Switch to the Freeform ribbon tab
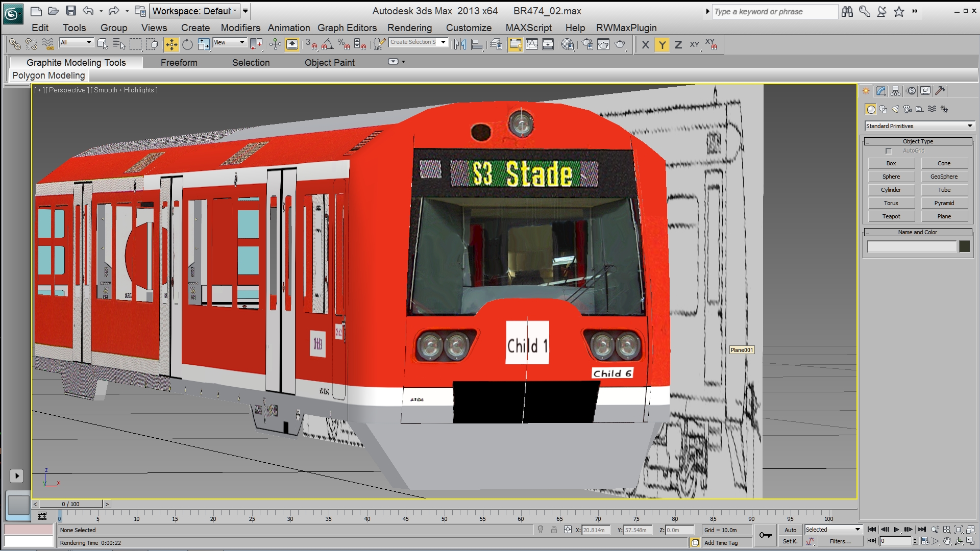This screenshot has height=551, width=980. click(x=179, y=62)
